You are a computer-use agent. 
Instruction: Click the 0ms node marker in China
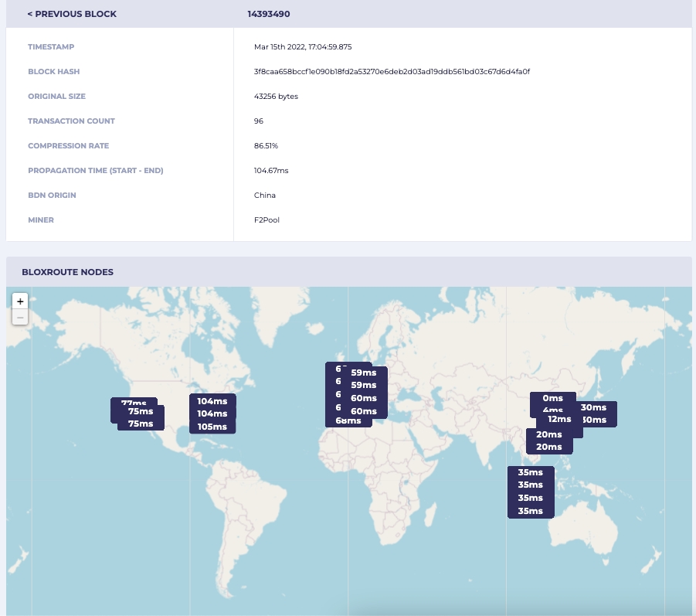click(x=552, y=398)
